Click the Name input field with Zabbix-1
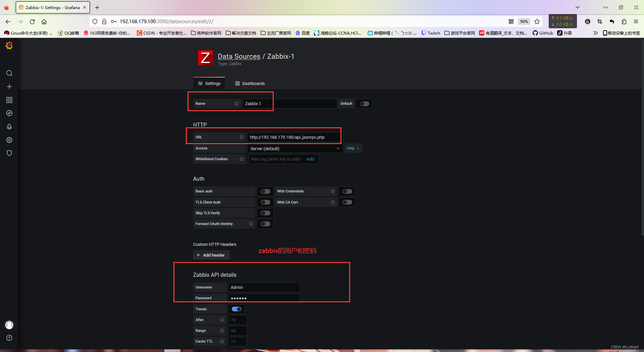The width and height of the screenshot is (644, 352). [x=290, y=103]
